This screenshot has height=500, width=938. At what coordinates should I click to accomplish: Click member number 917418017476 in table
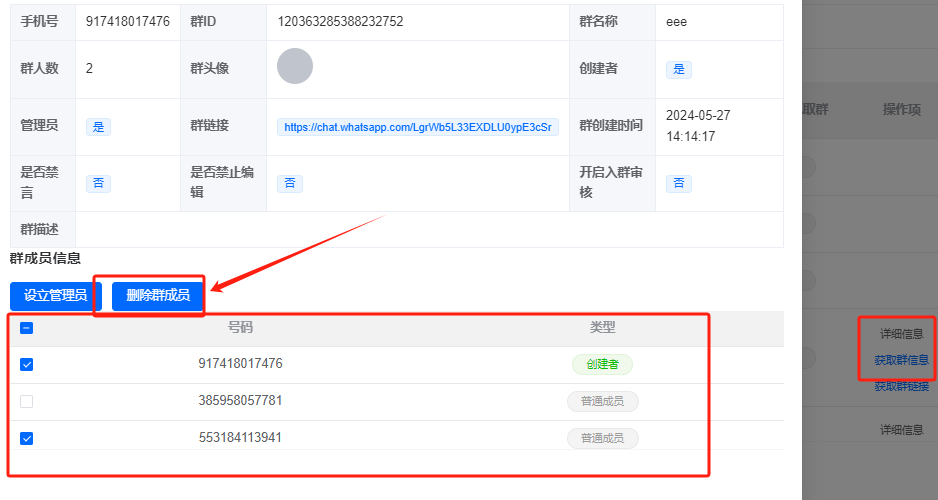(x=240, y=364)
